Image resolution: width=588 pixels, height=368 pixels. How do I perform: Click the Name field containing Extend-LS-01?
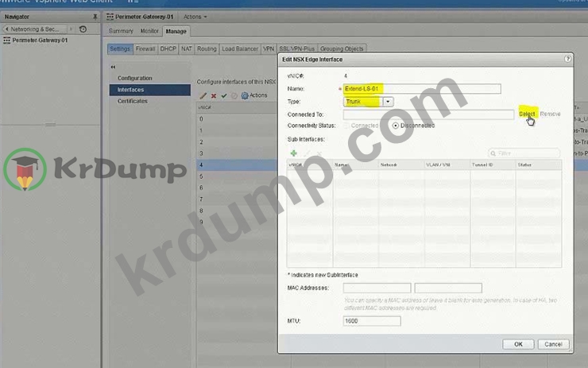point(422,89)
